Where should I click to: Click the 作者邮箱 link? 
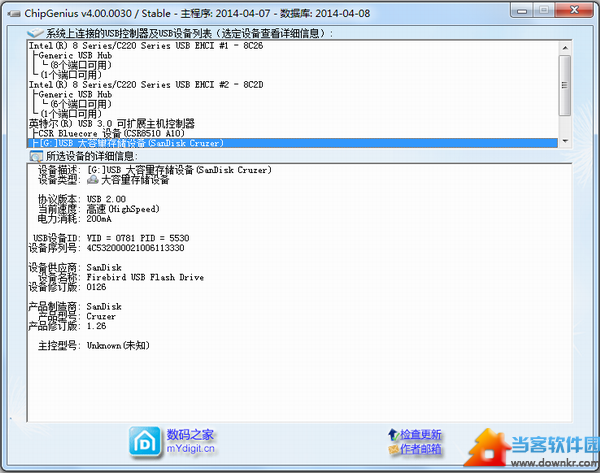(x=421, y=449)
